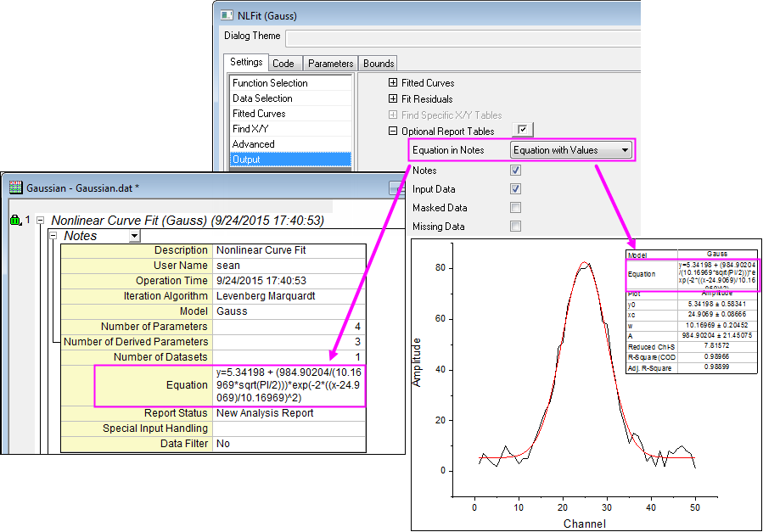Click the Number of Datasets value 1
The height and width of the screenshot is (532, 763).
[289, 357]
